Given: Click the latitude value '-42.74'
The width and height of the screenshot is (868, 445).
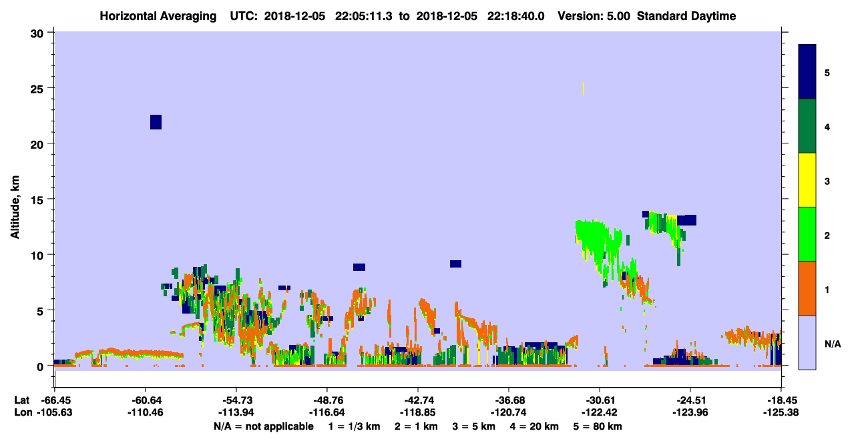Looking at the screenshot, I should [418, 400].
